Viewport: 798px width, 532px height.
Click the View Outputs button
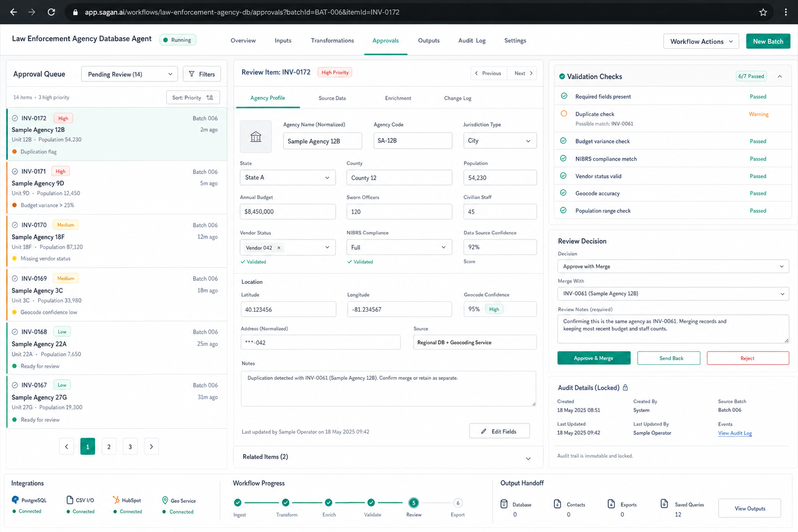(750, 509)
